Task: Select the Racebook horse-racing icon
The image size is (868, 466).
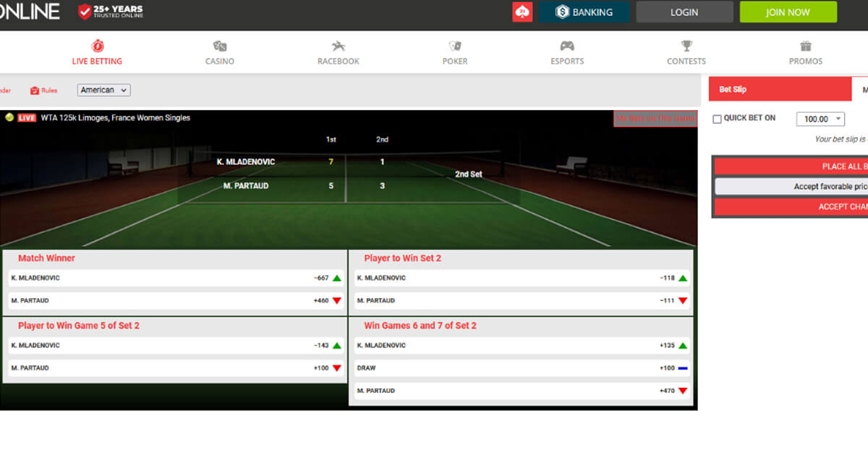Action: click(337, 45)
